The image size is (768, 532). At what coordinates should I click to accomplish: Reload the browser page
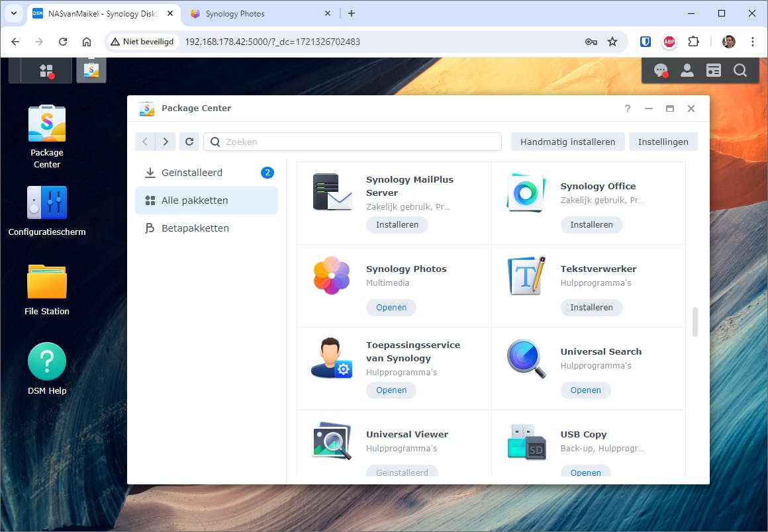click(63, 42)
